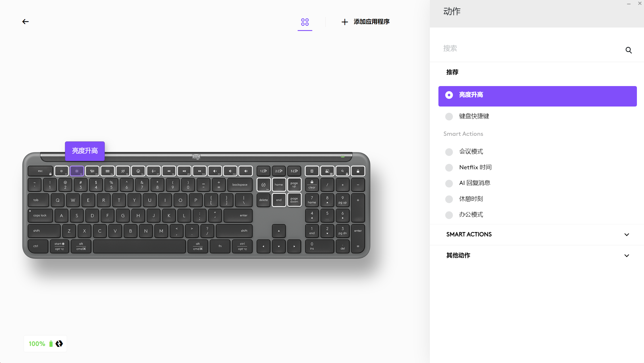Go back using the left arrow icon

(x=26, y=22)
